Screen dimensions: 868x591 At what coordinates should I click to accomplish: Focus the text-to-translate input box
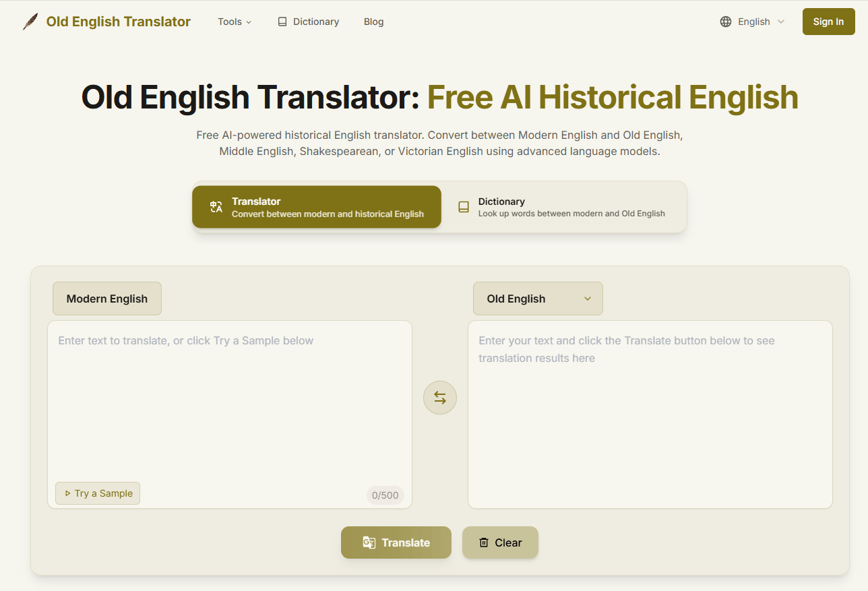point(230,414)
